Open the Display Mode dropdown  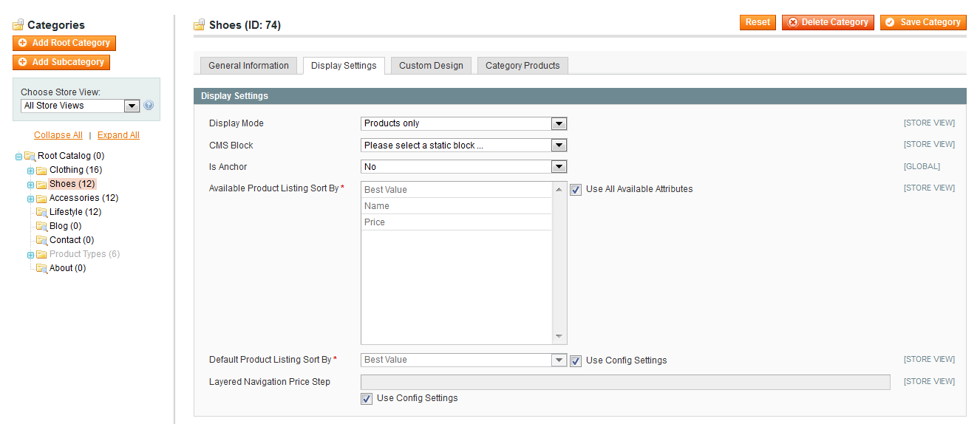pos(463,123)
